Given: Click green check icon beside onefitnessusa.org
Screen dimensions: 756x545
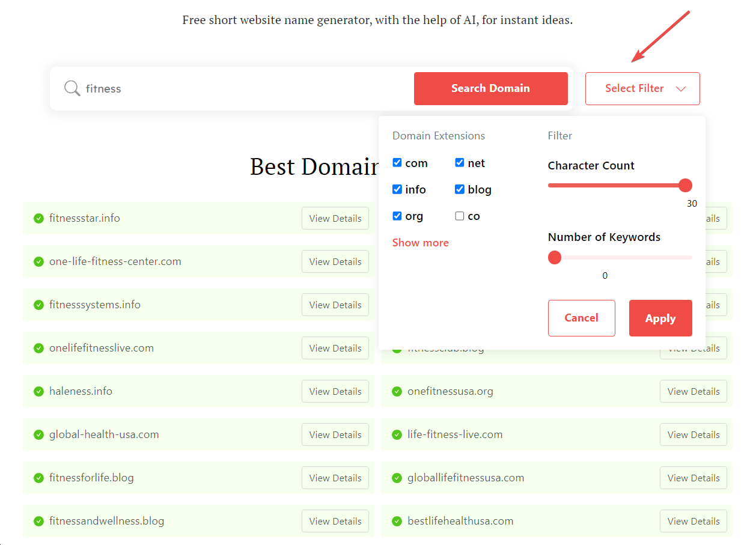Looking at the screenshot, I should [397, 391].
